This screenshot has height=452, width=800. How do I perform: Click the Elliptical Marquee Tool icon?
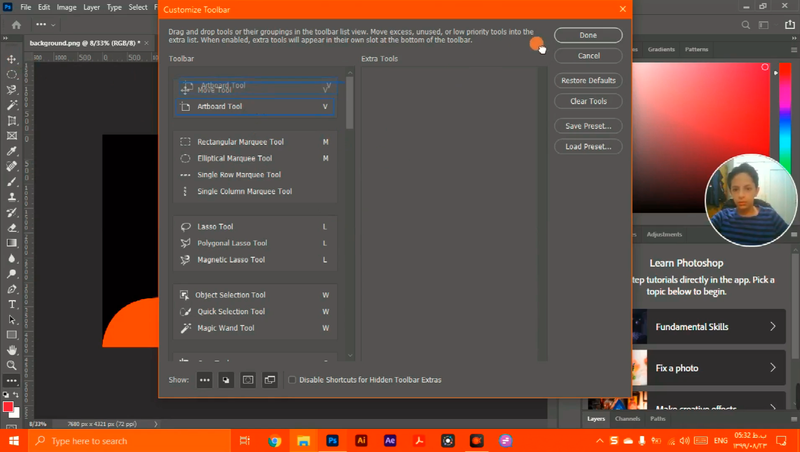(x=186, y=158)
